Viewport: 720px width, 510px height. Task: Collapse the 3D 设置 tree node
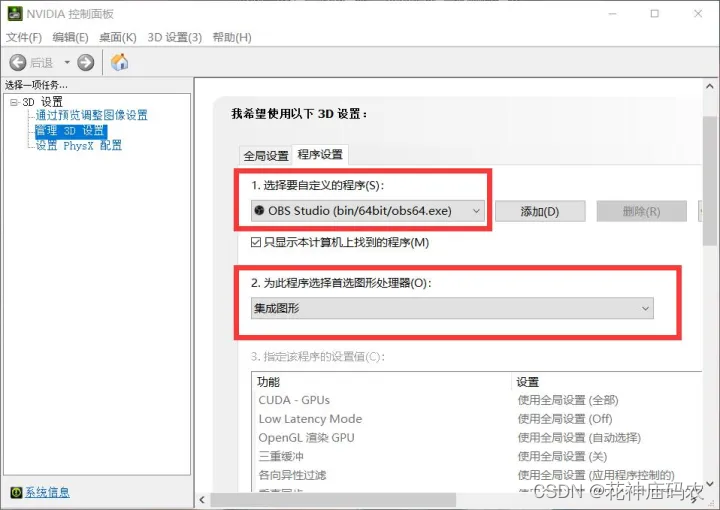[14, 102]
